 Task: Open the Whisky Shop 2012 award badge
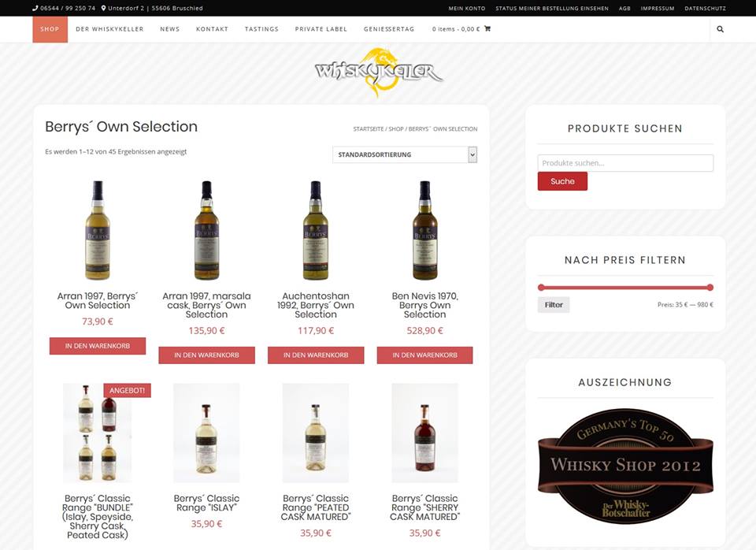tap(625, 466)
